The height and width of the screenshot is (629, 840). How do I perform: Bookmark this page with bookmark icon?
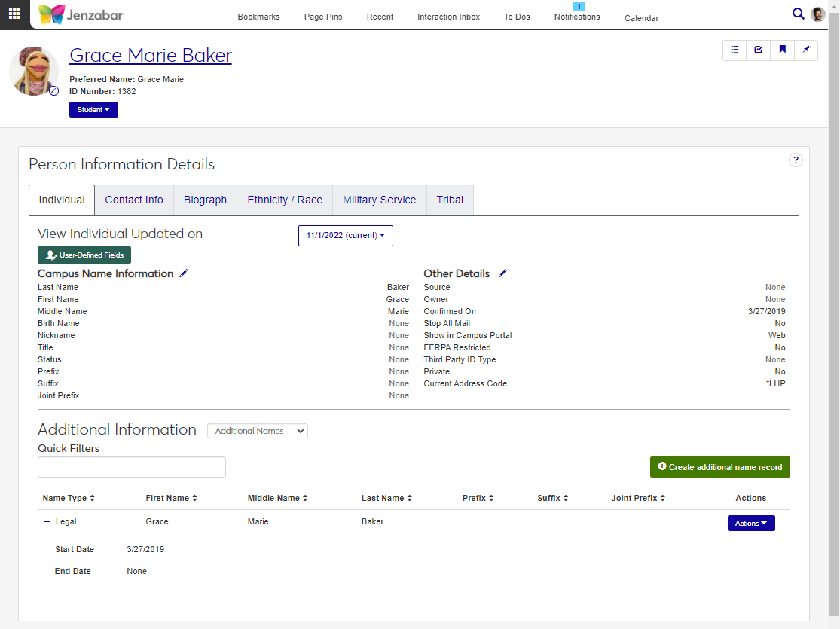pyautogui.click(x=783, y=50)
